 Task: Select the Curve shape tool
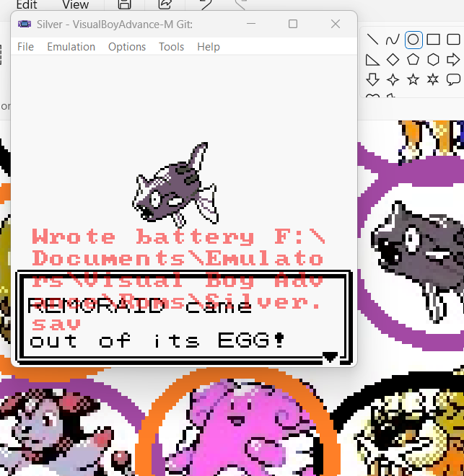click(393, 40)
